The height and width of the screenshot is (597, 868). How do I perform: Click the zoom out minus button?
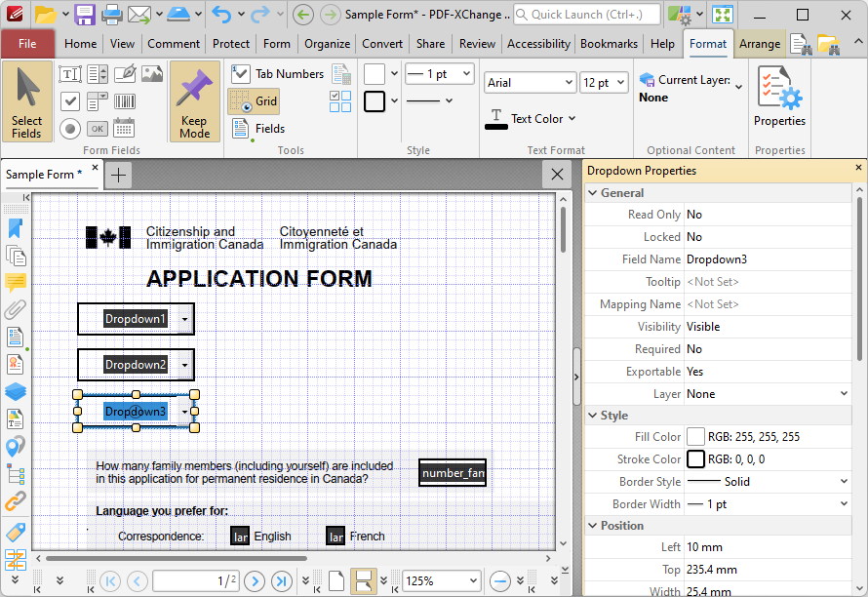click(x=500, y=581)
